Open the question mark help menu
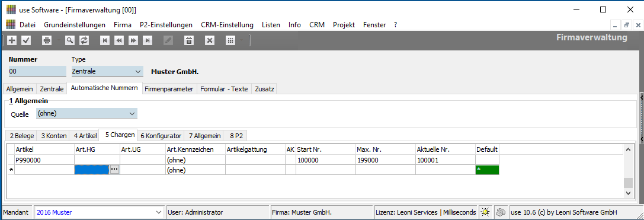Image resolution: width=644 pixels, height=220 pixels. point(395,25)
